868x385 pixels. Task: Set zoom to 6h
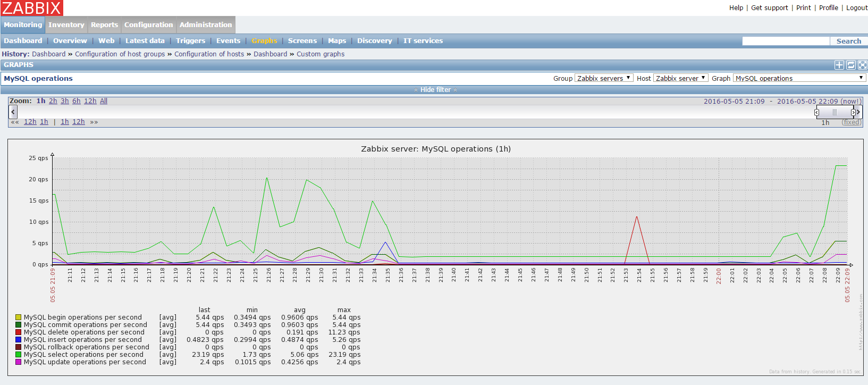pyautogui.click(x=77, y=101)
